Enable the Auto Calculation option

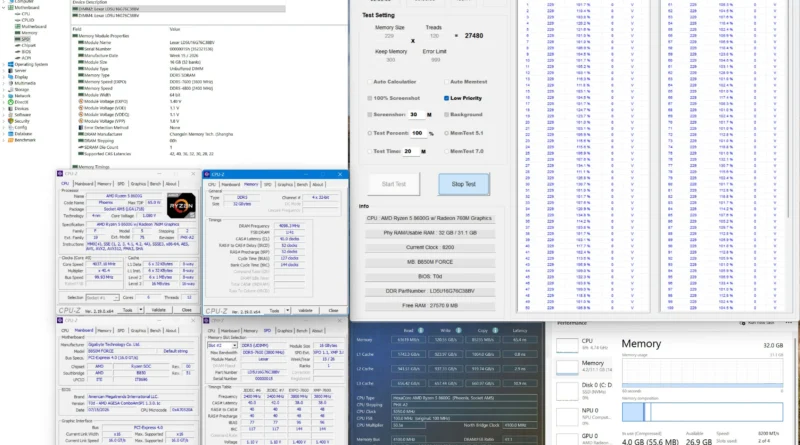click(370, 82)
